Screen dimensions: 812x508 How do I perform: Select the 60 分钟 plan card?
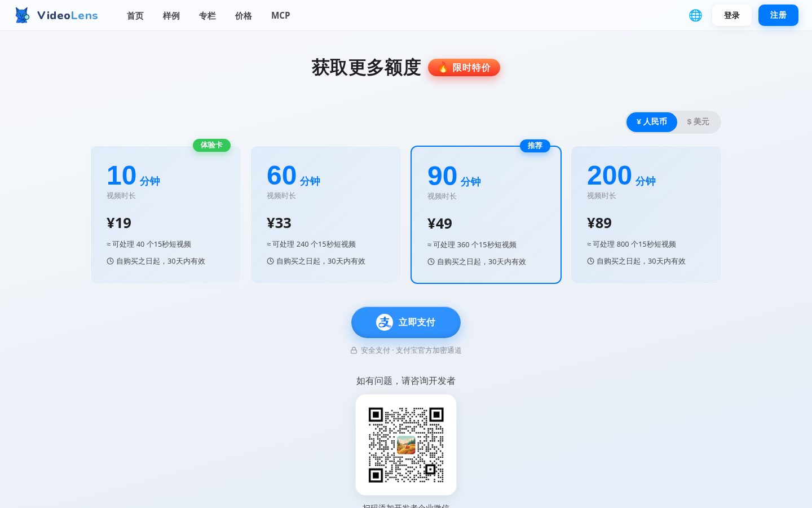coord(326,214)
